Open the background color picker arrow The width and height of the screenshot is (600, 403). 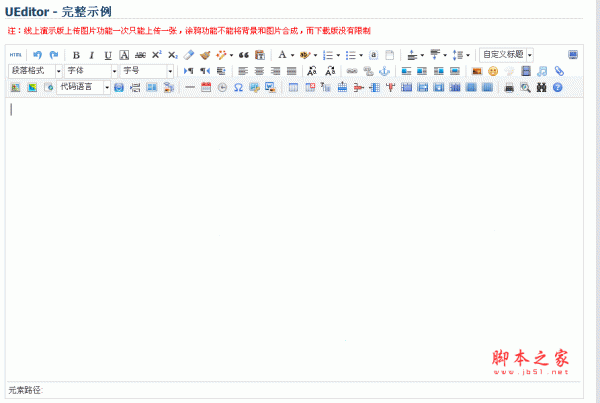pos(315,55)
